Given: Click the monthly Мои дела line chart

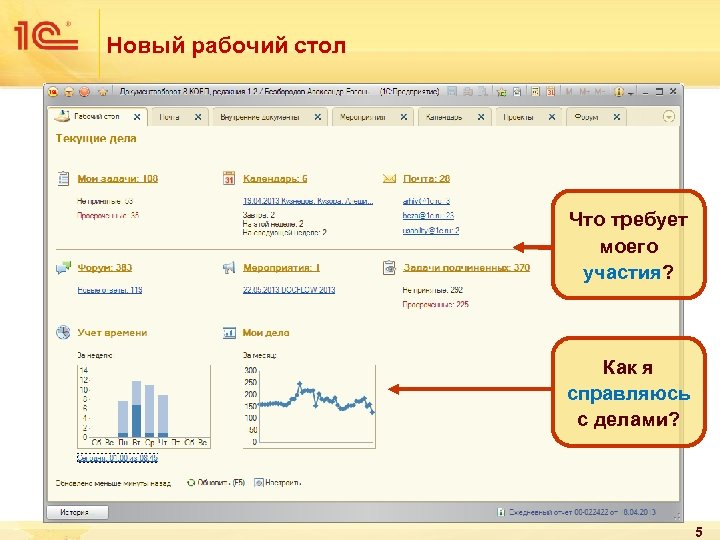Looking at the screenshot, I should point(309,406).
